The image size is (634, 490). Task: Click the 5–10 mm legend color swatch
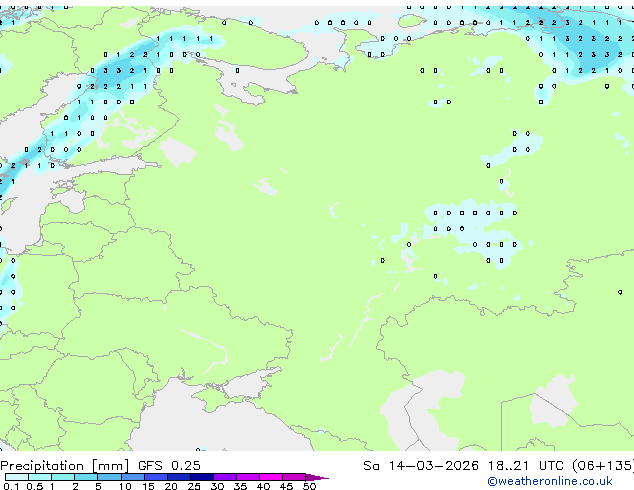coord(109,477)
